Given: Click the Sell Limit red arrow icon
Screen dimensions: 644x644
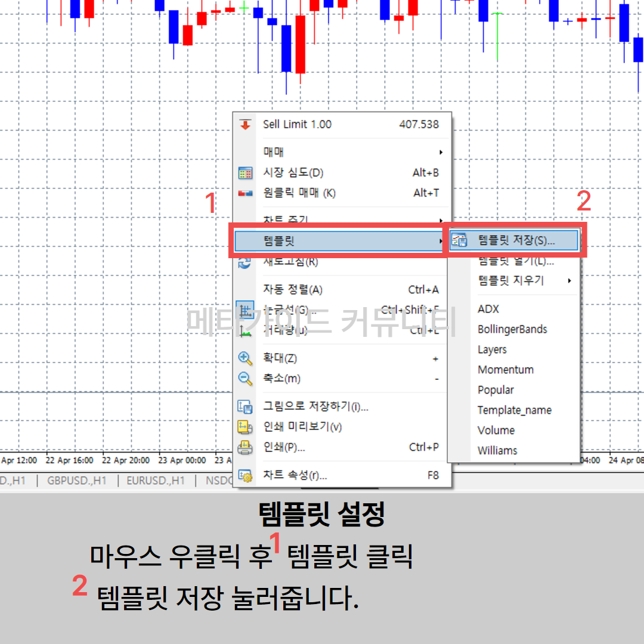Looking at the screenshot, I should click(245, 125).
